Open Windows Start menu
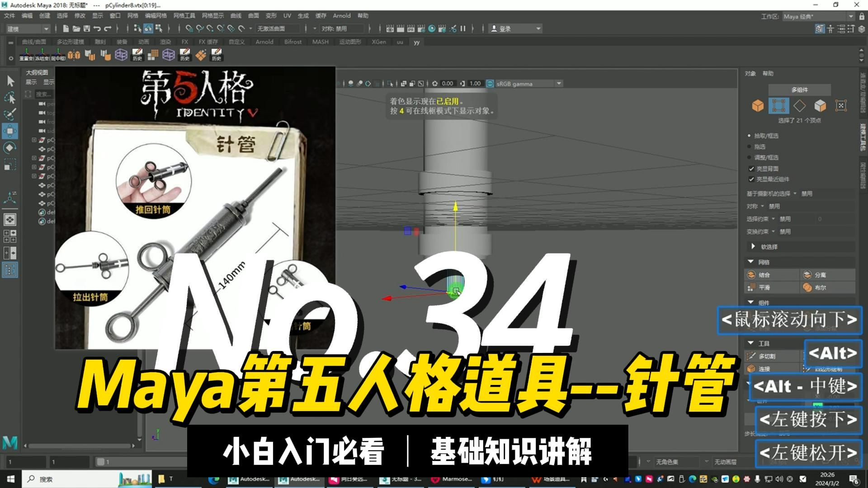Screen dimensions: 868x488 pyautogui.click(x=11, y=479)
